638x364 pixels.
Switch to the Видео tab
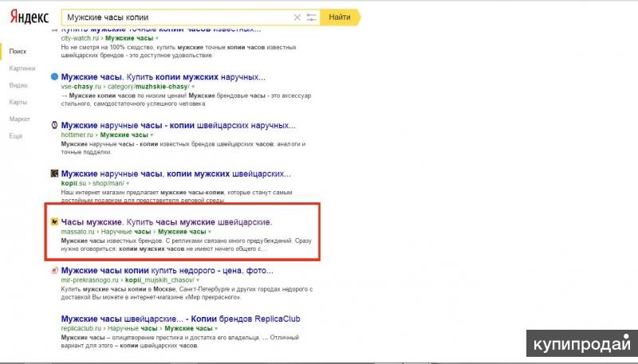coord(18,85)
